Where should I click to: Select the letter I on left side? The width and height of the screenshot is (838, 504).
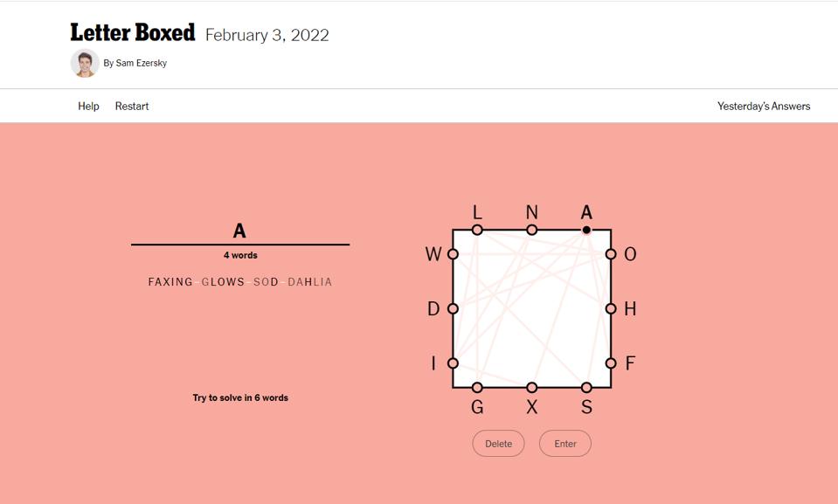click(x=453, y=363)
